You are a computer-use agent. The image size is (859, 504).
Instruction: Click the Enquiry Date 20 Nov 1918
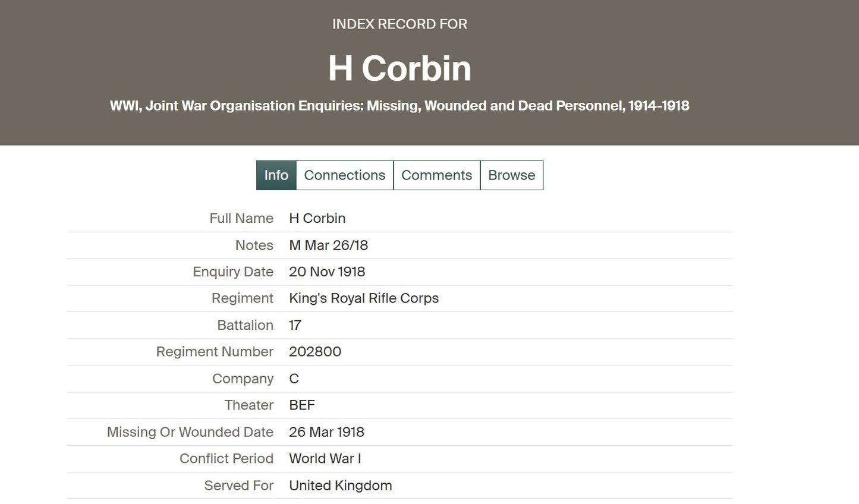click(x=327, y=272)
